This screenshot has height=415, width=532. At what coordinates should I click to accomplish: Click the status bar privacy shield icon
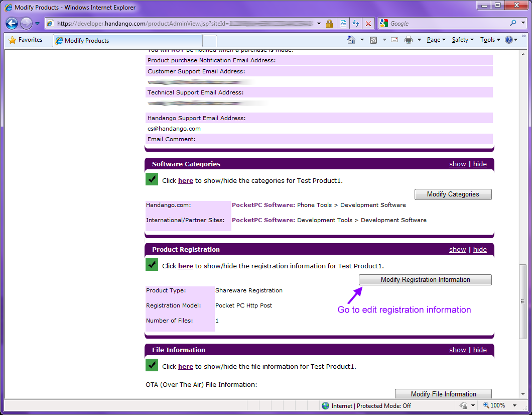(463, 405)
